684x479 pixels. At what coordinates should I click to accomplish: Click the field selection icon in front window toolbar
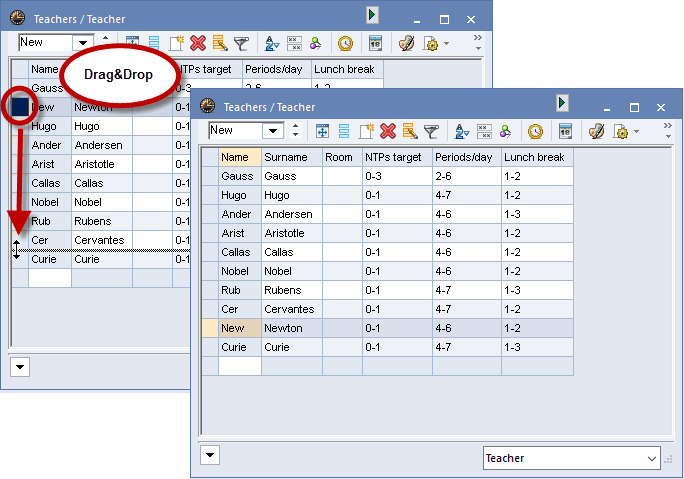322,131
